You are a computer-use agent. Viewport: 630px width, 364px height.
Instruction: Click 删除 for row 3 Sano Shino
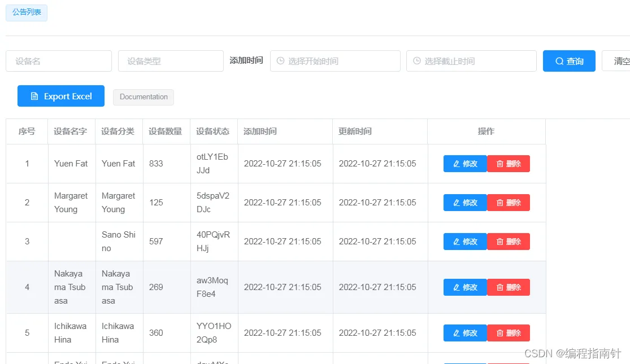[509, 242]
